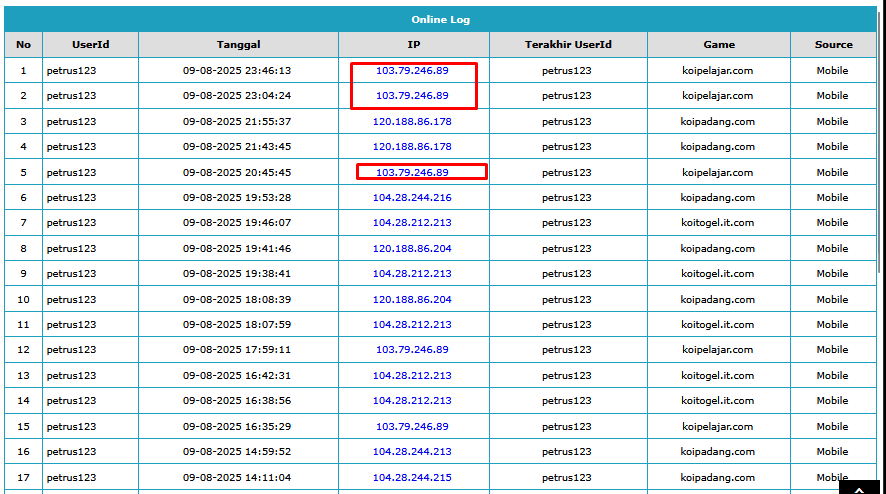Image resolution: width=886 pixels, height=494 pixels.
Task: Click the scroll-to-top arrow button
Action: coord(859,487)
